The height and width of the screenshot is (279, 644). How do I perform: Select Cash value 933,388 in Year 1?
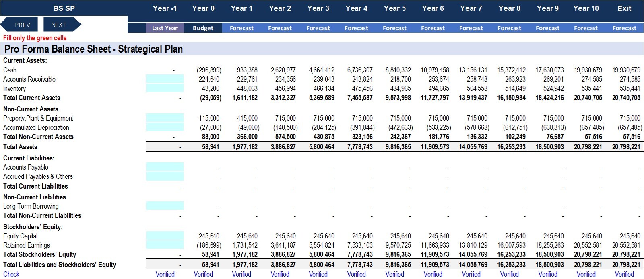[247, 70]
